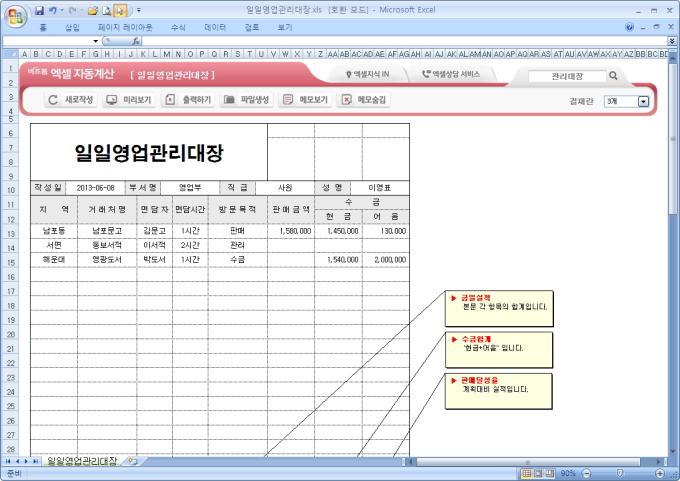The height and width of the screenshot is (481, 680).
Task: Click the 메모보기 button
Action: point(305,99)
